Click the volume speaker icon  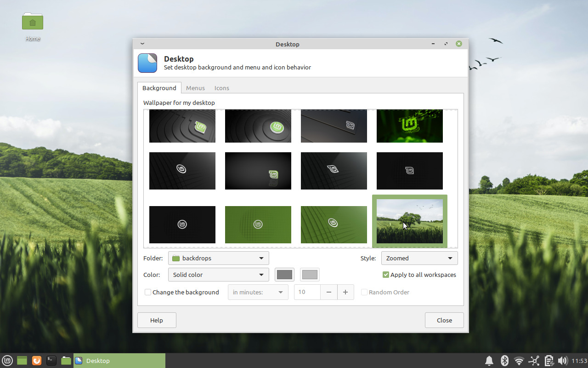[x=563, y=361]
